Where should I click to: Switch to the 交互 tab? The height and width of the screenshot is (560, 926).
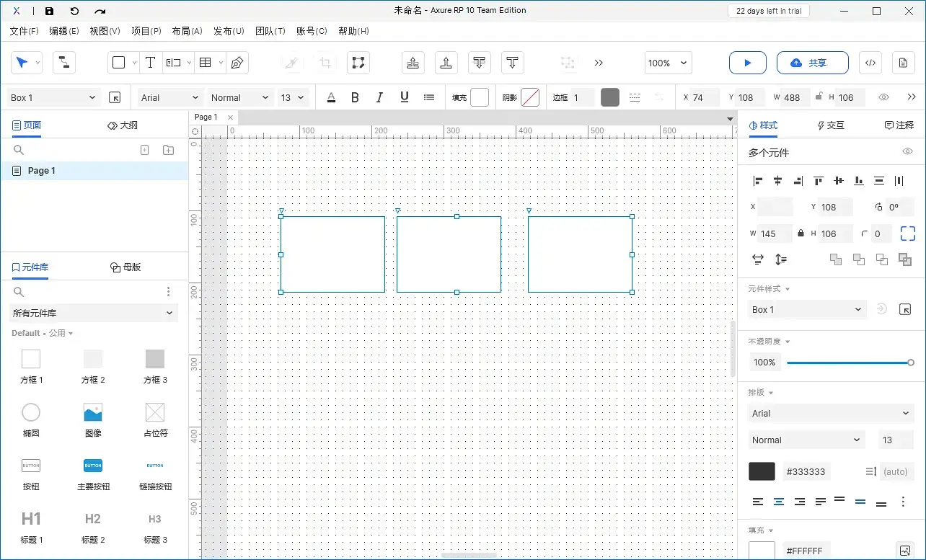tap(831, 125)
